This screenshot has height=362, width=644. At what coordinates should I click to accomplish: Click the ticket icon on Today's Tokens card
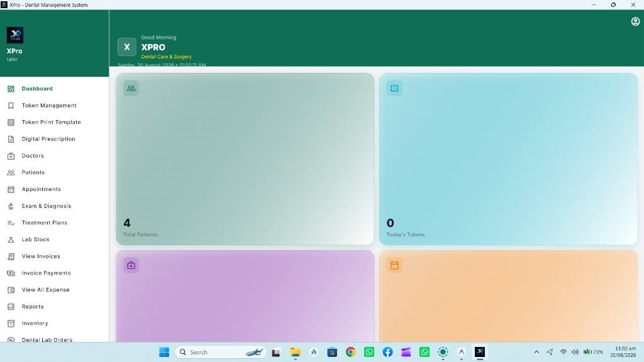tap(394, 88)
